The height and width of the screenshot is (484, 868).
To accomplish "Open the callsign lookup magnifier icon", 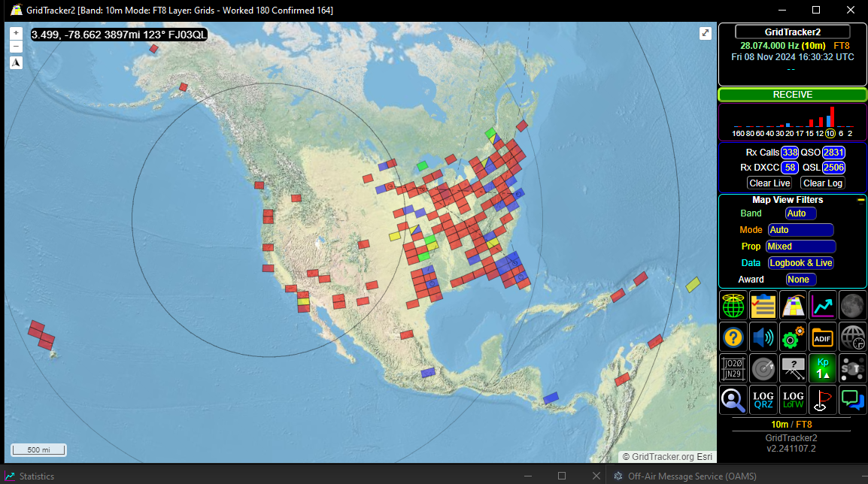I will point(733,400).
